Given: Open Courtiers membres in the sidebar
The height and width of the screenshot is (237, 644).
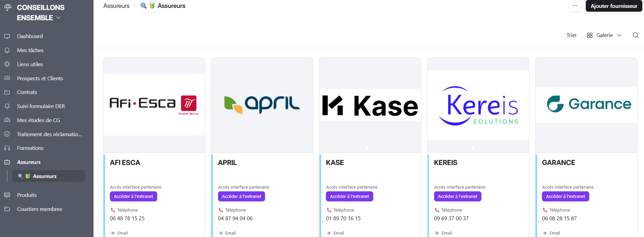Looking at the screenshot, I should pos(39,209).
